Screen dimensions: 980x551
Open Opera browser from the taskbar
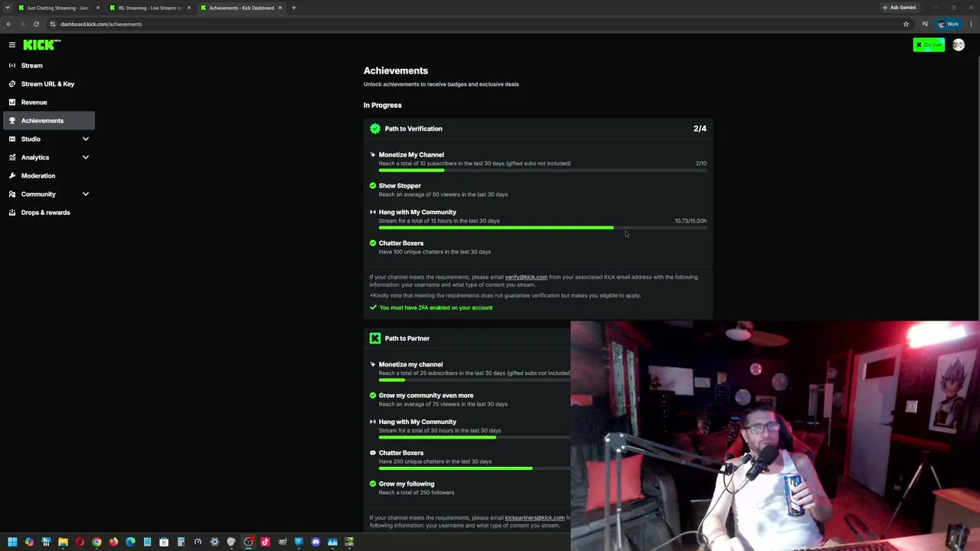[80, 542]
